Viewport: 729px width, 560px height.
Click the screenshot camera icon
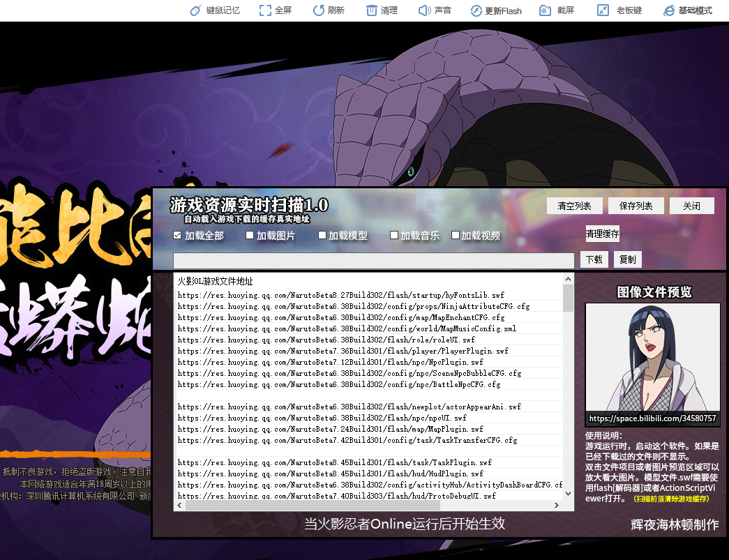coord(545,10)
